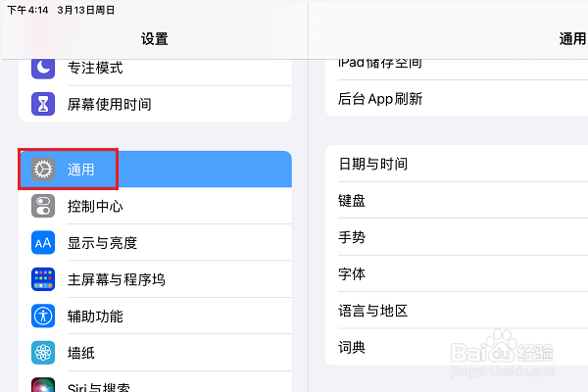Open 后台 App 刷新 option

tap(457, 99)
